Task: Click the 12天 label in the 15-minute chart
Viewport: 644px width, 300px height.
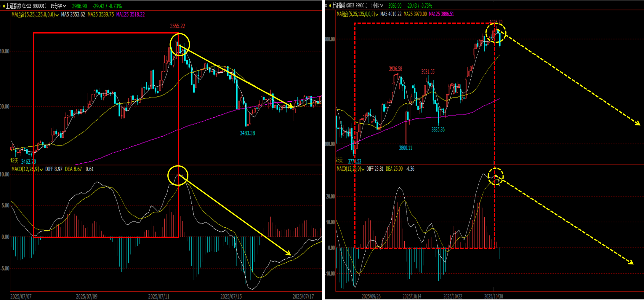Action: [x=14, y=161]
